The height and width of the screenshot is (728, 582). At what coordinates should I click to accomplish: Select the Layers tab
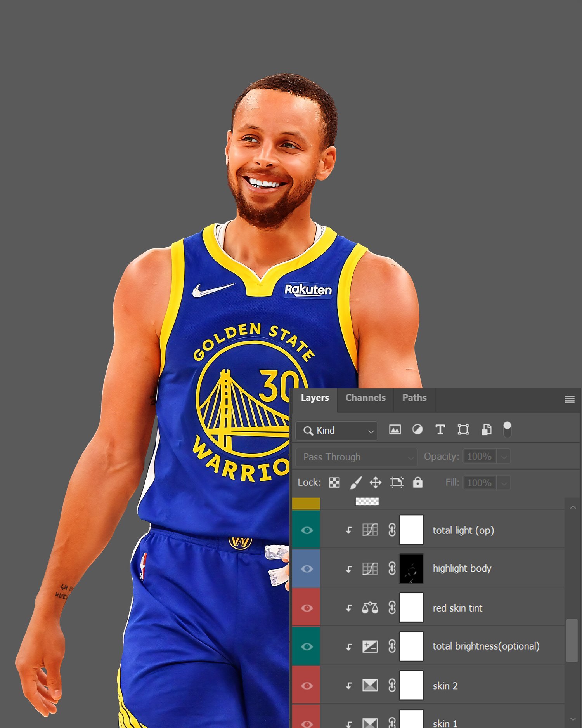(315, 398)
